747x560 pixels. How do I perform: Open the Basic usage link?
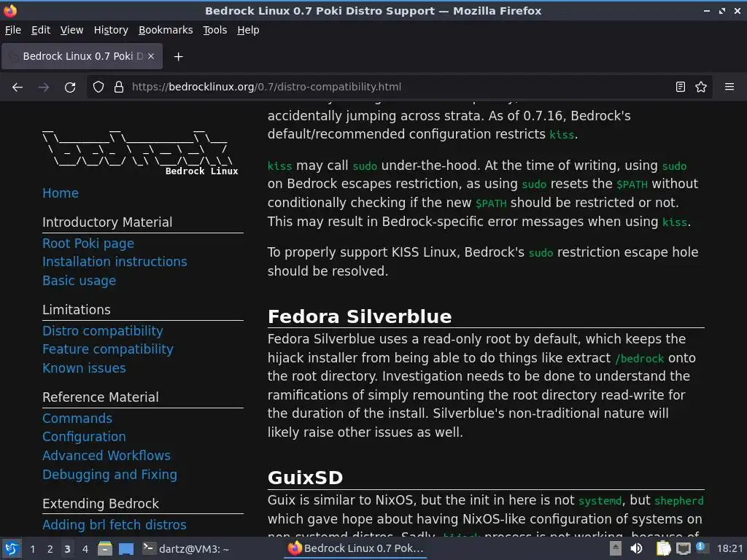79,281
